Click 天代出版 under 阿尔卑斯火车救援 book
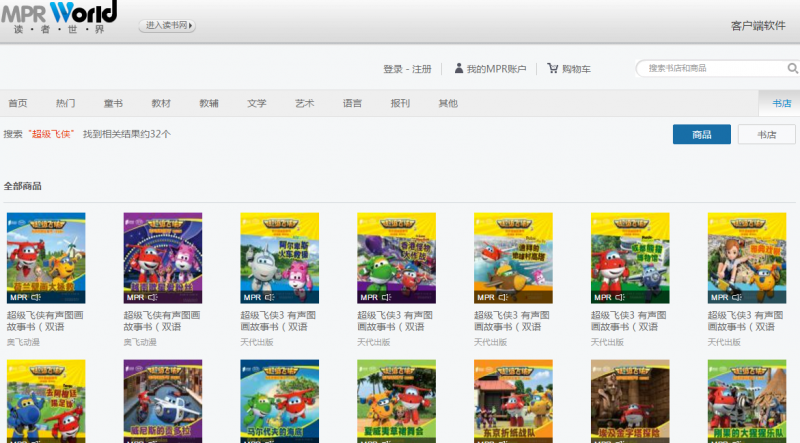 pos(257,342)
